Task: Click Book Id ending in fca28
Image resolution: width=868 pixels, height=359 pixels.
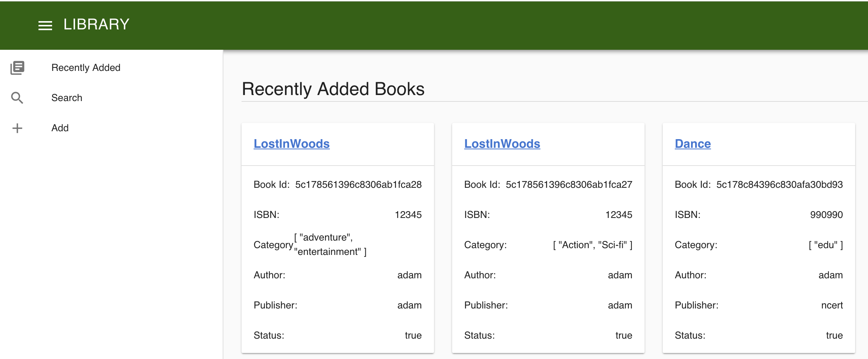Action: point(358,185)
